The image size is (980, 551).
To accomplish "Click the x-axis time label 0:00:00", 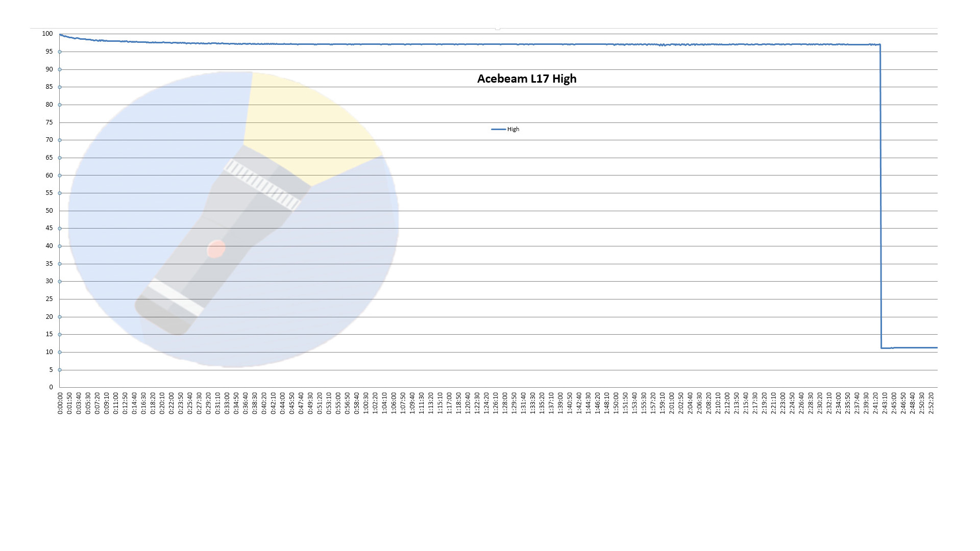I will (x=60, y=403).
